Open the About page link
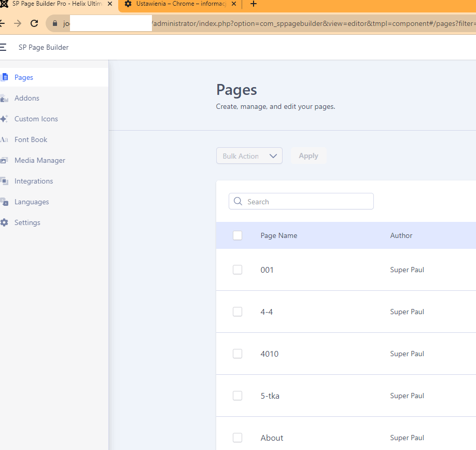 tap(272, 438)
